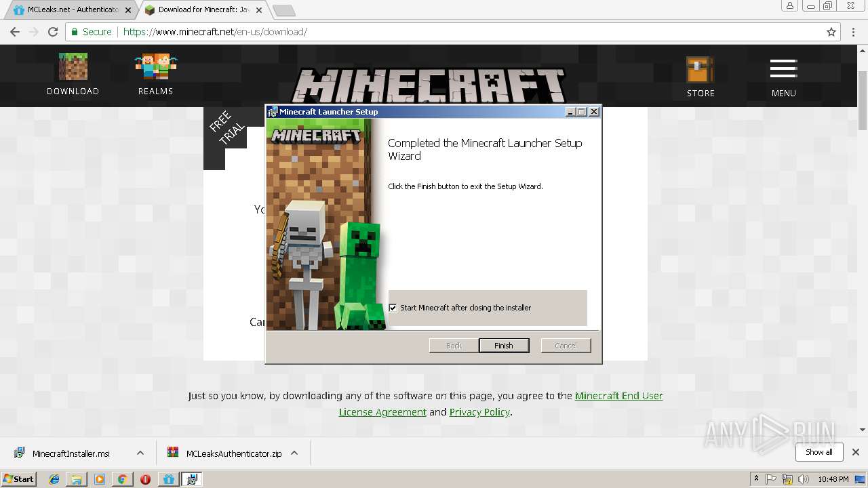The width and height of the screenshot is (868, 488).
Task: Click the Finish button in setup wizard
Action: [504, 346]
